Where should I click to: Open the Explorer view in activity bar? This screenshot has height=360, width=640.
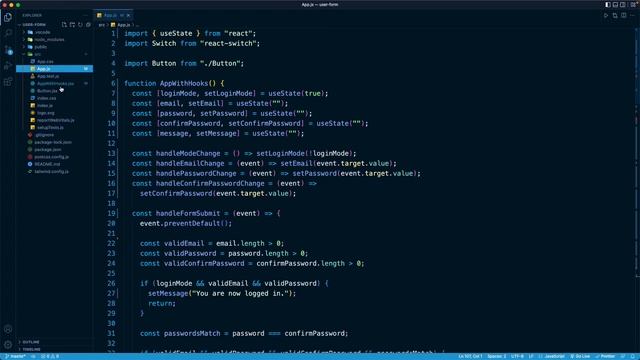click(x=8, y=17)
